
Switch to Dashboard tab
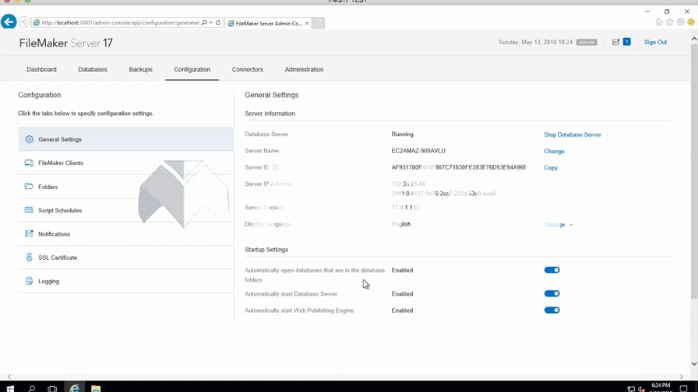point(41,69)
